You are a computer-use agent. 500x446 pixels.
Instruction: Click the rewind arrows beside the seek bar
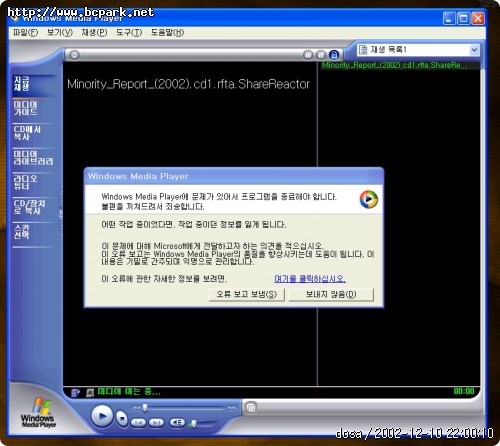tap(137, 408)
